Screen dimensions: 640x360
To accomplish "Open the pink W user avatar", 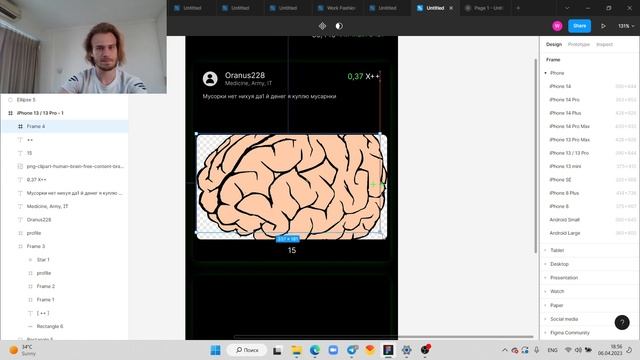I will point(557,26).
